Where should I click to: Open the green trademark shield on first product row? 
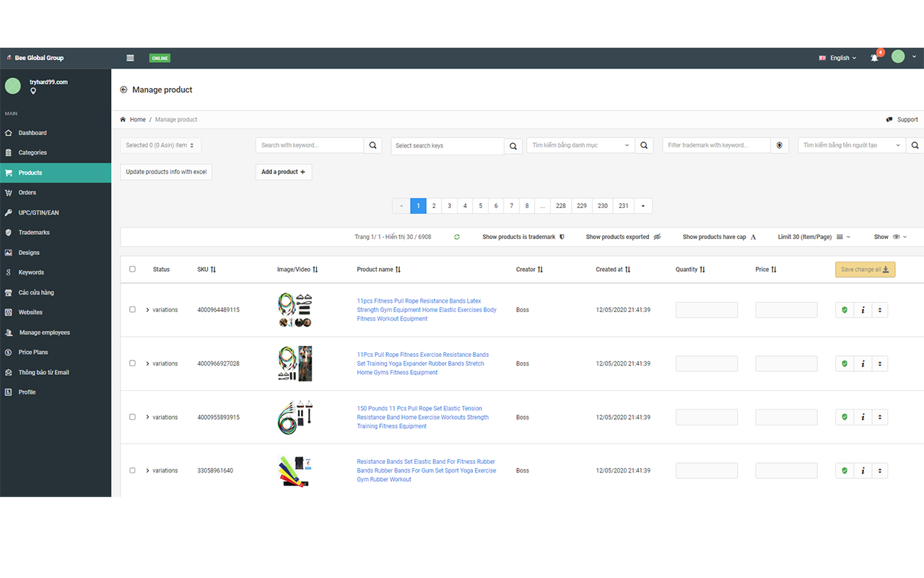(x=844, y=309)
